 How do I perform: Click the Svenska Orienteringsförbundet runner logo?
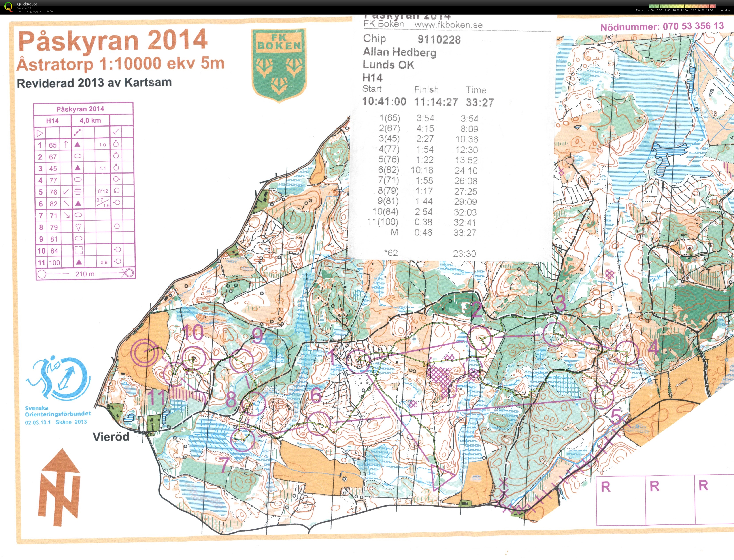pos(58,378)
